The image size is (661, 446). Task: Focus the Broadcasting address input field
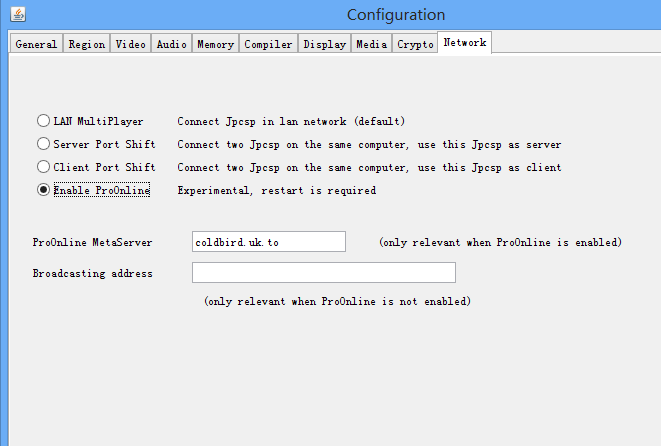(x=323, y=273)
